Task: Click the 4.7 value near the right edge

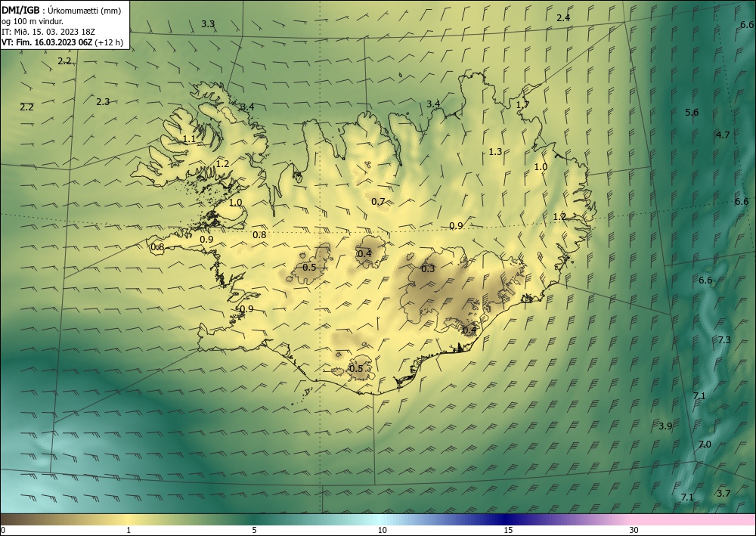Action: (723, 135)
